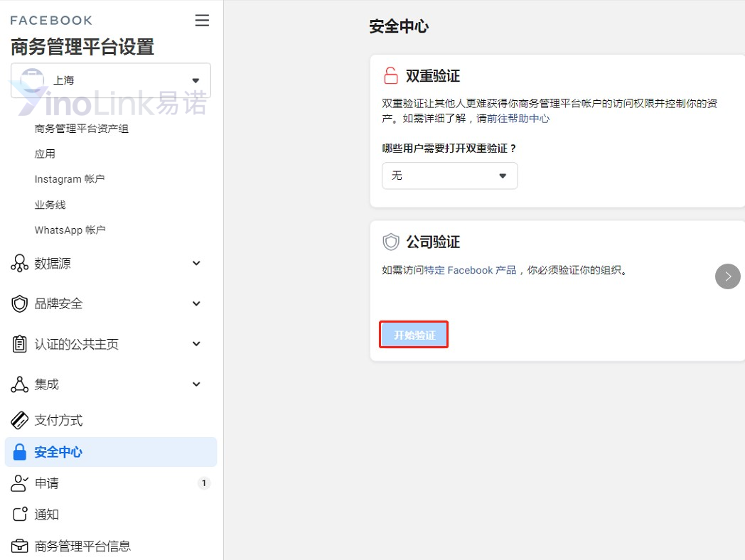Screen dimensions: 745x560
Task: Click the FACEBOOK logo text
Action: tap(51, 21)
